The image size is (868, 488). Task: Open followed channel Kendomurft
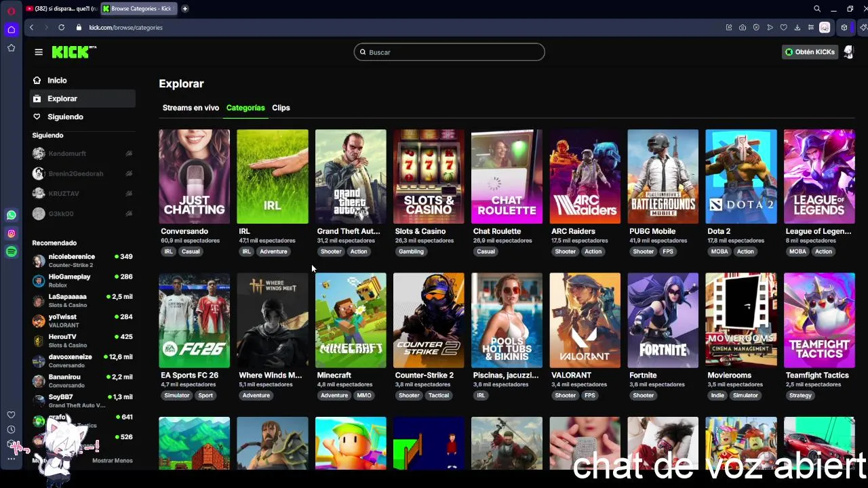pos(83,154)
